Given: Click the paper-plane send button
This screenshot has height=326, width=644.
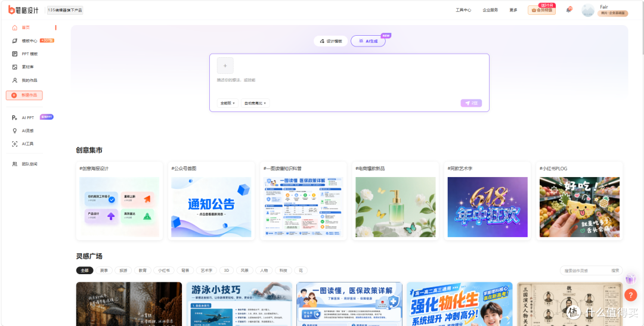Looking at the screenshot, I should (x=471, y=103).
